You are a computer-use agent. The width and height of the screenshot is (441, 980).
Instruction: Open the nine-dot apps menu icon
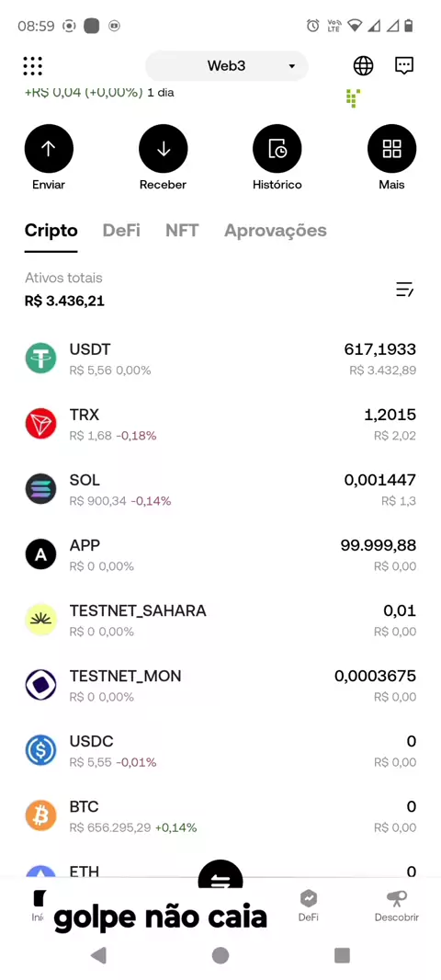(32, 65)
